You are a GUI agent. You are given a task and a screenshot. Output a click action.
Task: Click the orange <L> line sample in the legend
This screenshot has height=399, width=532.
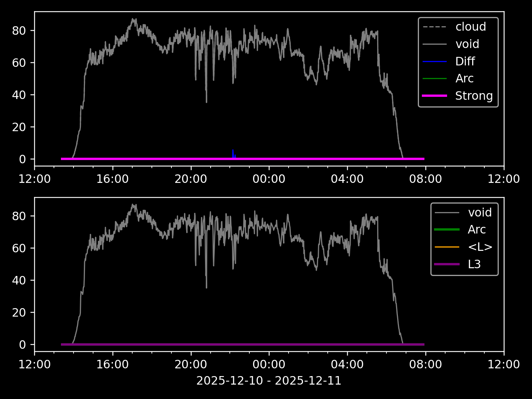click(x=447, y=247)
